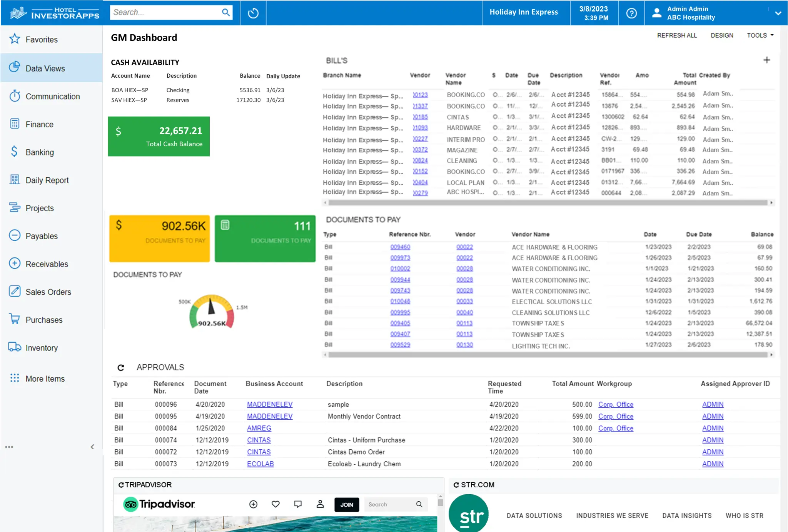The image size is (788, 532).
Task: Open ECOLAB business account link
Action: point(260,464)
